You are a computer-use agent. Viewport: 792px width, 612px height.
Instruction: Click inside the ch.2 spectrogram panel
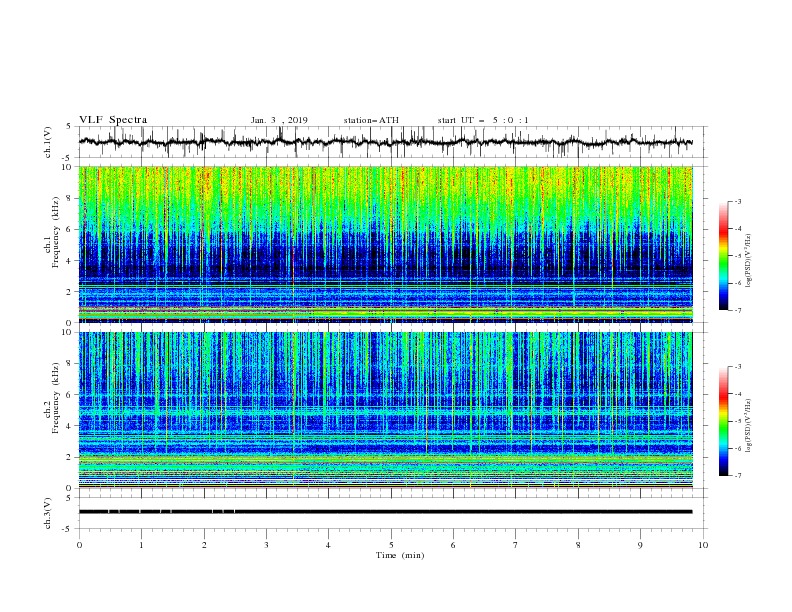pos(386,410)
